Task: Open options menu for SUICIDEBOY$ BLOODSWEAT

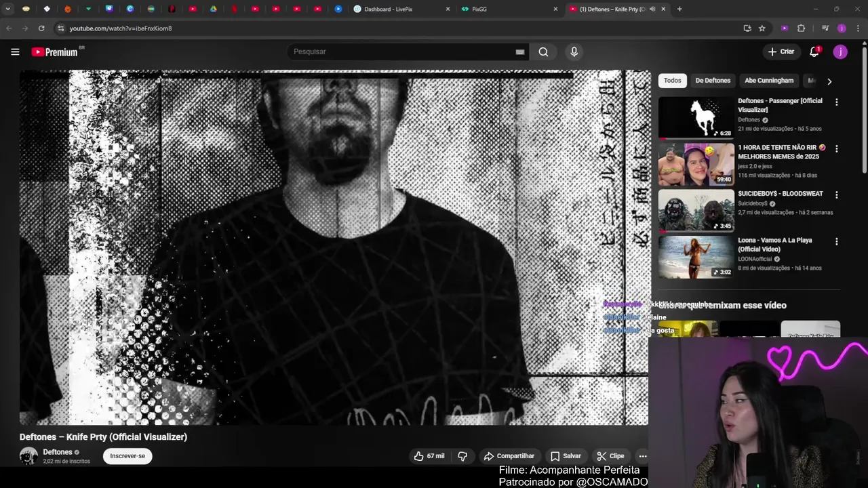Action: point(836,195)
